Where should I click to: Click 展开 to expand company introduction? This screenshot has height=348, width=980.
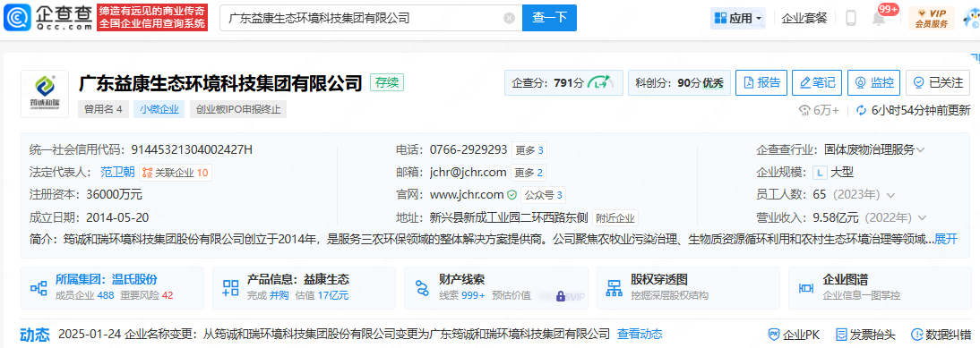pyautogui.click(x=945, y=239)
